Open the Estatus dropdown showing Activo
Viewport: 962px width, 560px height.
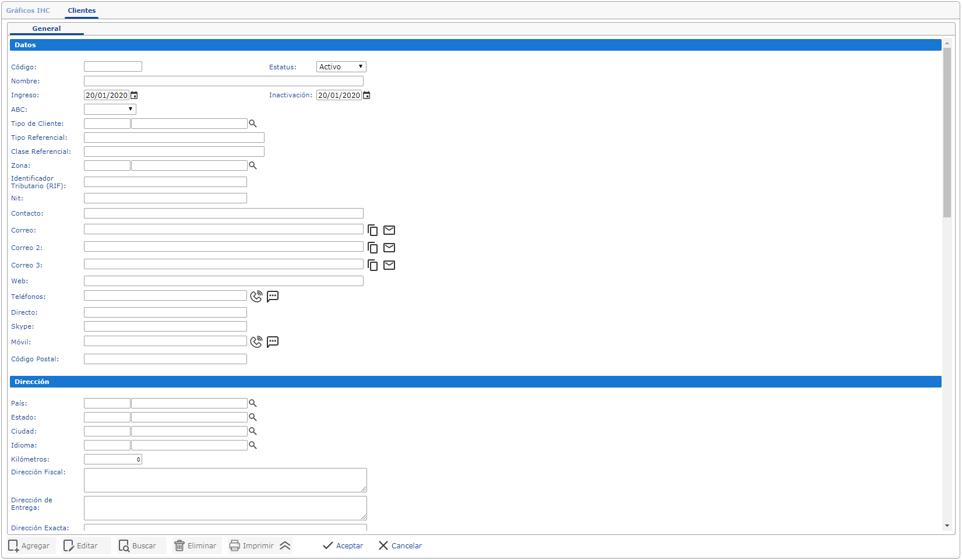click(x=341, y=67)
